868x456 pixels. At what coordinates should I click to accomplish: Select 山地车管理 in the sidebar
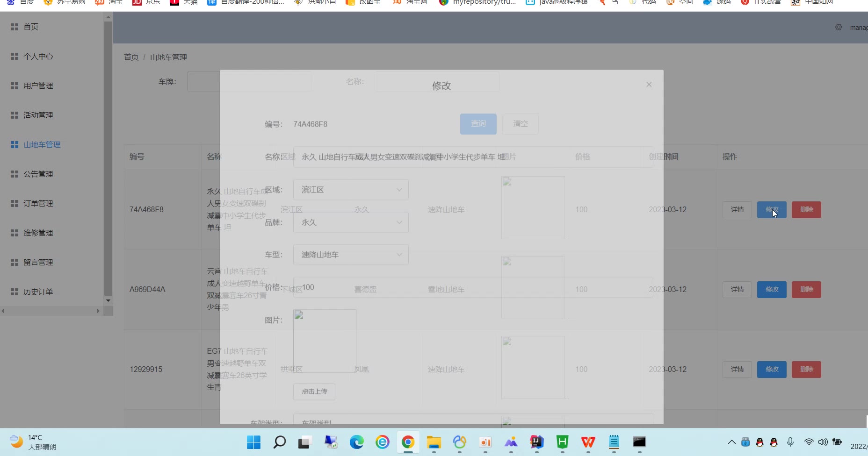tap(42, 144)
